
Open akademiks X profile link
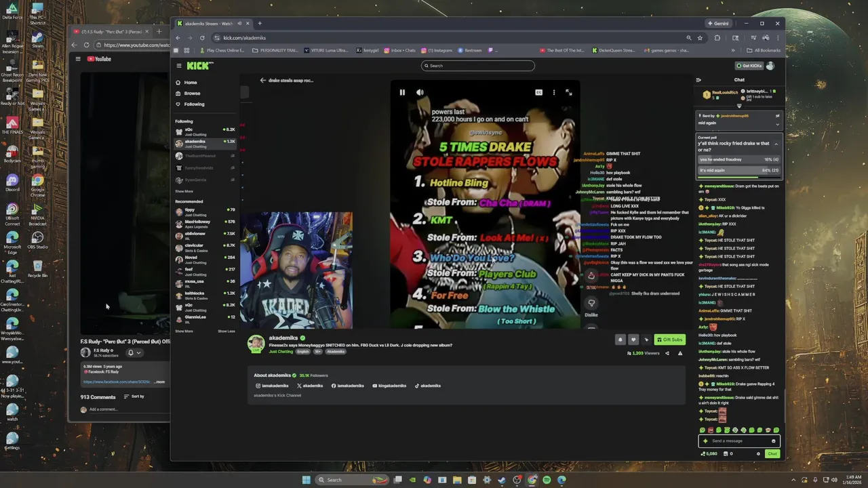tap(309, 386)
